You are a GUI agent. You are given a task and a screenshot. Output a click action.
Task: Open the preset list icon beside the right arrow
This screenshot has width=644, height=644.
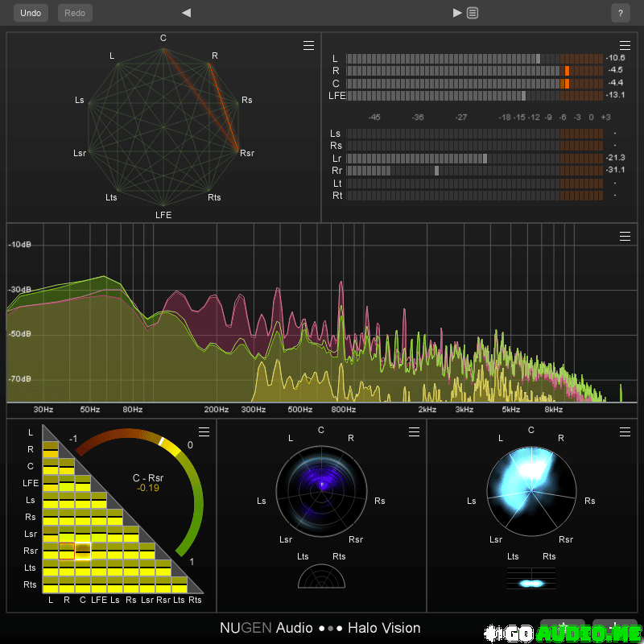pyautogui.click(x=473, y=13)
